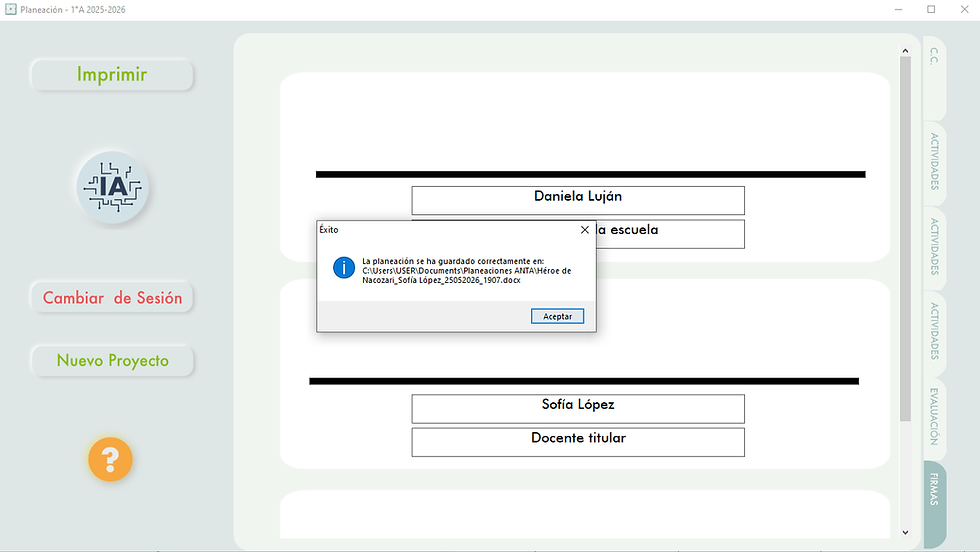Viewport: 980px width, 552px height.
Task: Click the saved file path text in dialog
Action: click(466, 276)
